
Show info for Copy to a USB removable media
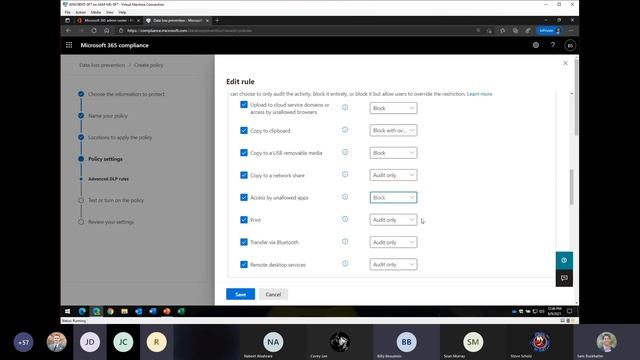point(345,152)
